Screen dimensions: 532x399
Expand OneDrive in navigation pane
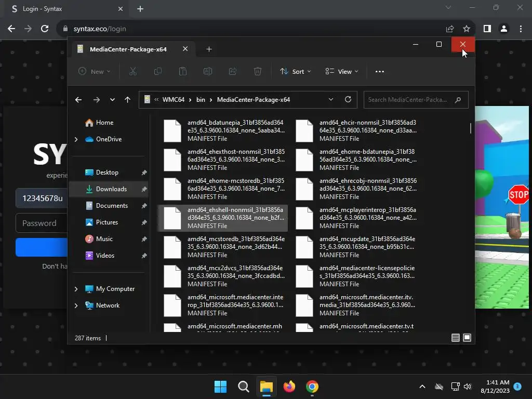[x=76, y=139]
